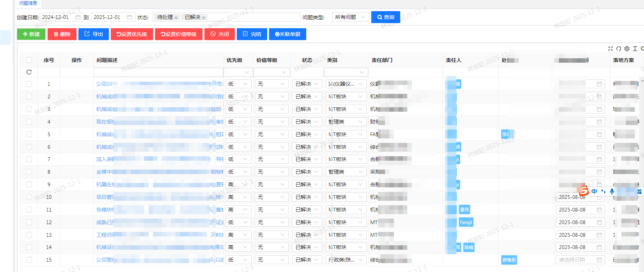Click the red 关闭 button

tap(220, 34)
